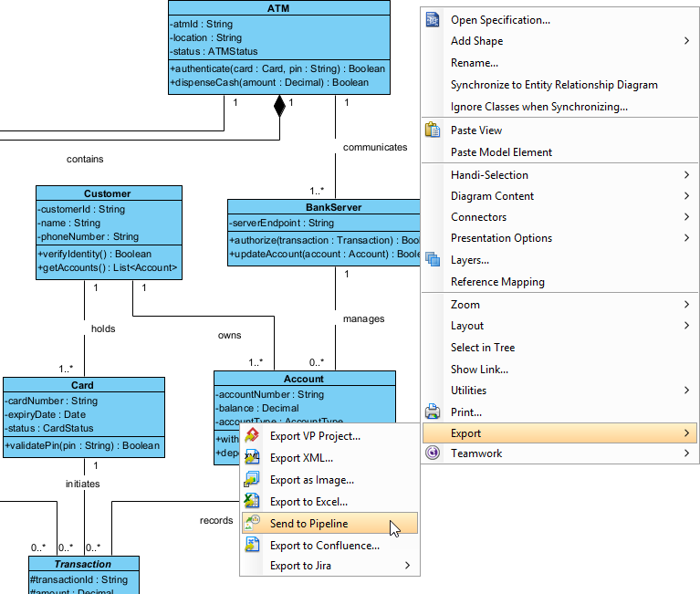Select the holds association label

point(103,328)
